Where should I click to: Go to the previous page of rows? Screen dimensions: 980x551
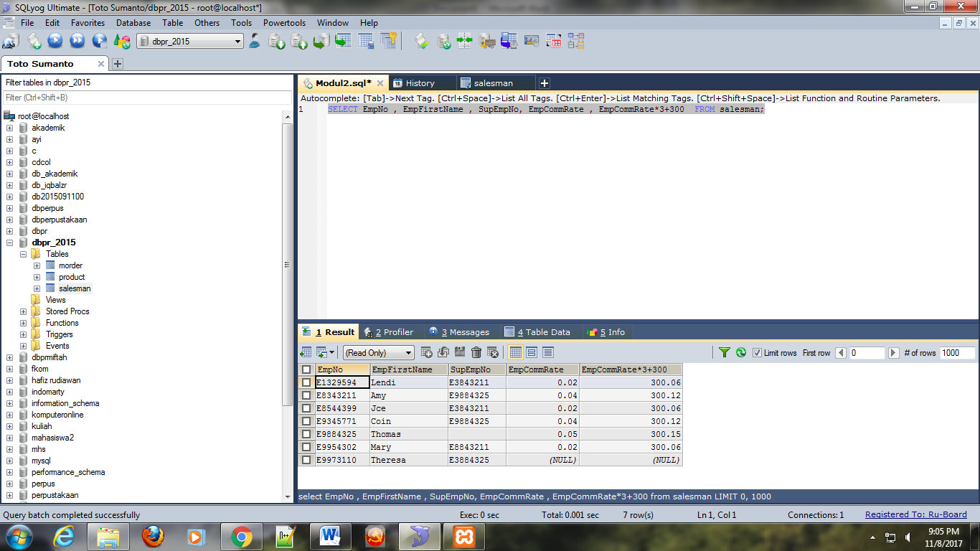coord(842,353)
